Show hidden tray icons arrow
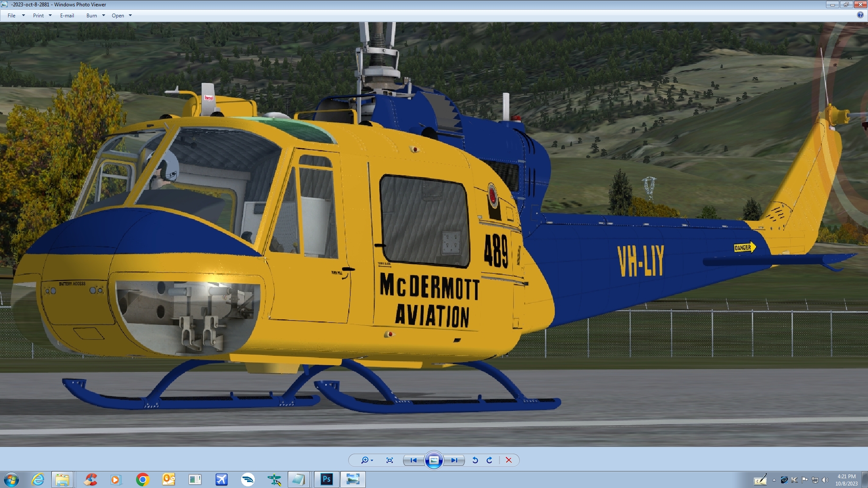Image resolution: width=868 pixels, height=488 pixels. 774,480
